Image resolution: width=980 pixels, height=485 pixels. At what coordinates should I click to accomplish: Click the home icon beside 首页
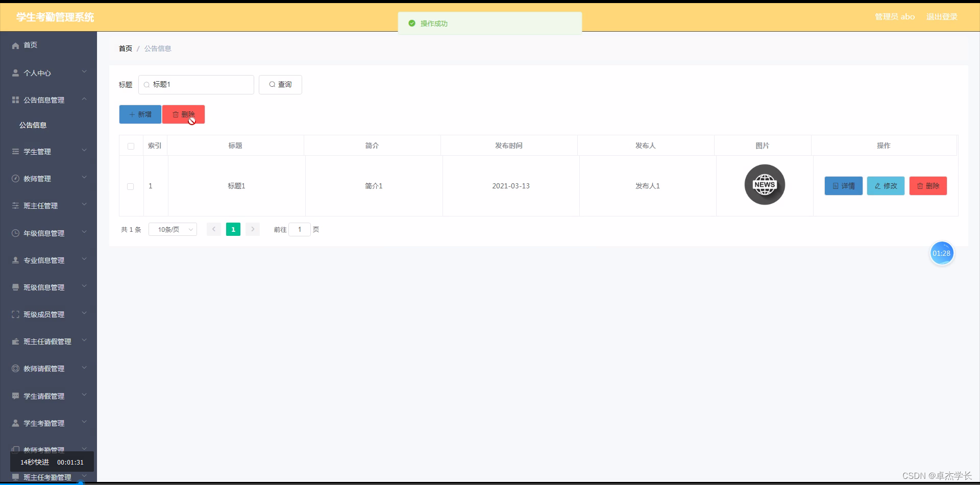(15, 45)
